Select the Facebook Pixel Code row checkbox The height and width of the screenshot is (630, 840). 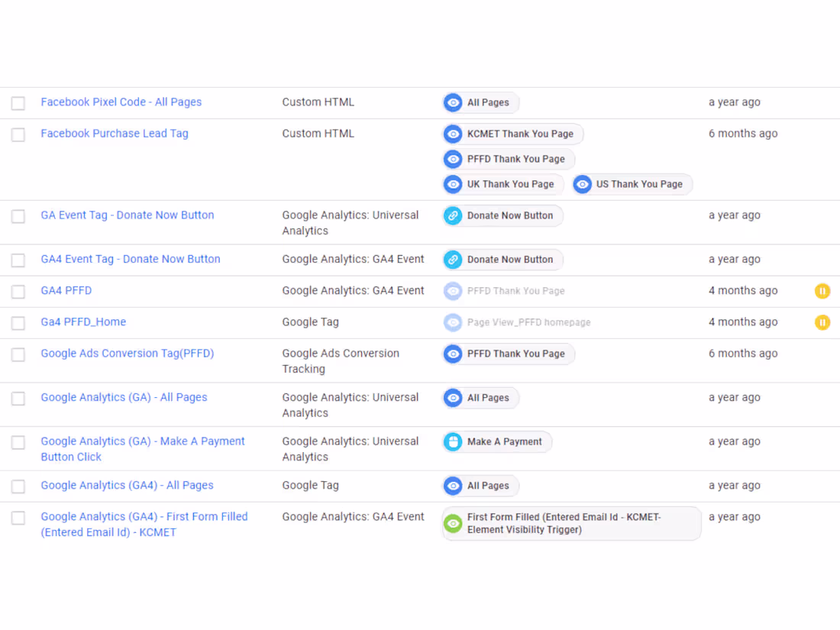click(x=18, y=103)
